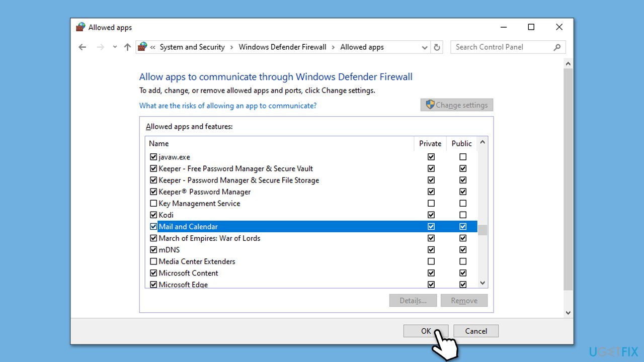Open the Windows Defender Firewall breadcrumb
644x362 pixels.
click(282, 47)
